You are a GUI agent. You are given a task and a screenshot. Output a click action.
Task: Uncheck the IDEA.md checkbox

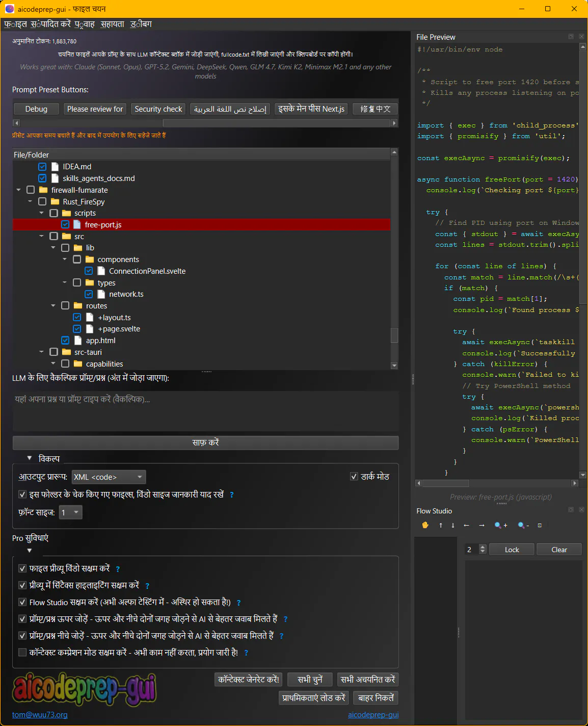[x=42, y=167]
